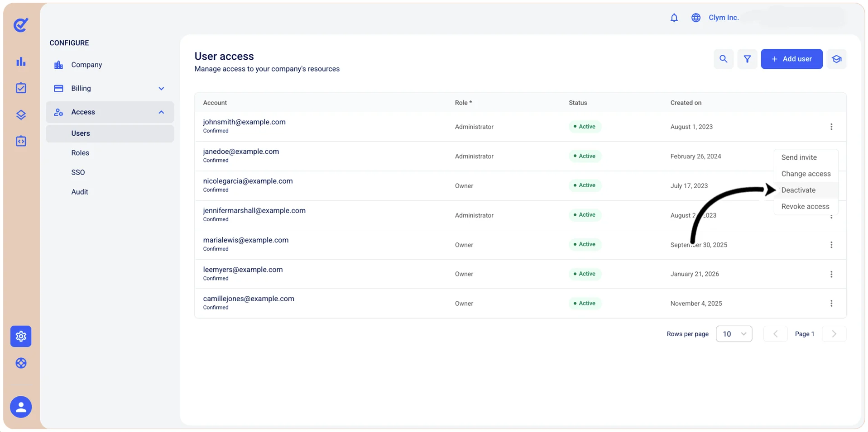The height and width of the screenshot is (432, 868).
Task: Open the rows per page dropdown
Action: (x=734, y=334)
